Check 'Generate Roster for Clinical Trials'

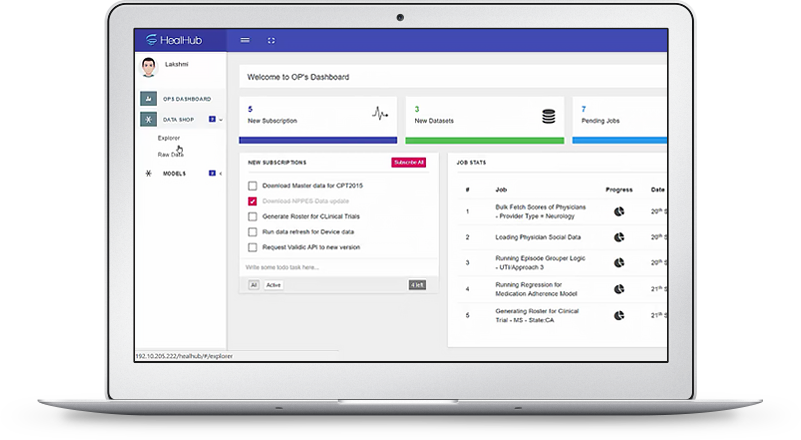coord(252,216)
